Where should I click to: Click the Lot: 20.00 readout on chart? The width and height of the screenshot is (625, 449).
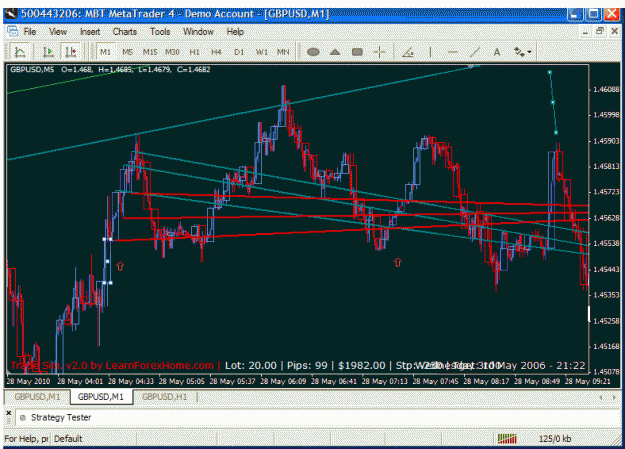[251, 365]
